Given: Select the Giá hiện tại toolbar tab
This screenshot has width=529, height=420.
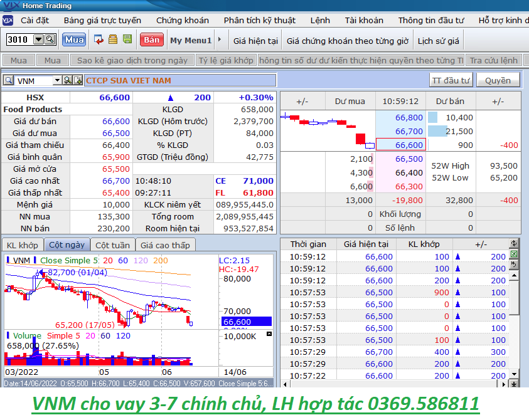Looking at the screenshot, I should tap(255, 41).
